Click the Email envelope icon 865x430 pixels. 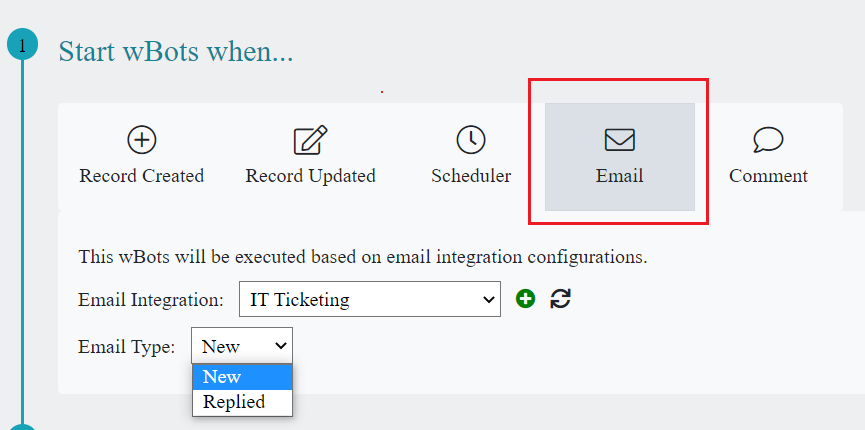[x=620, y=140]
